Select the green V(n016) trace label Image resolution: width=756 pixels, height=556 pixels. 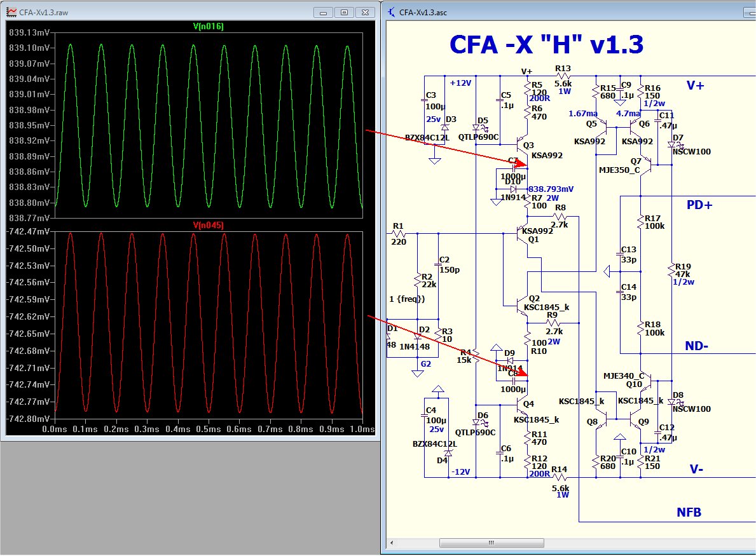209,26
